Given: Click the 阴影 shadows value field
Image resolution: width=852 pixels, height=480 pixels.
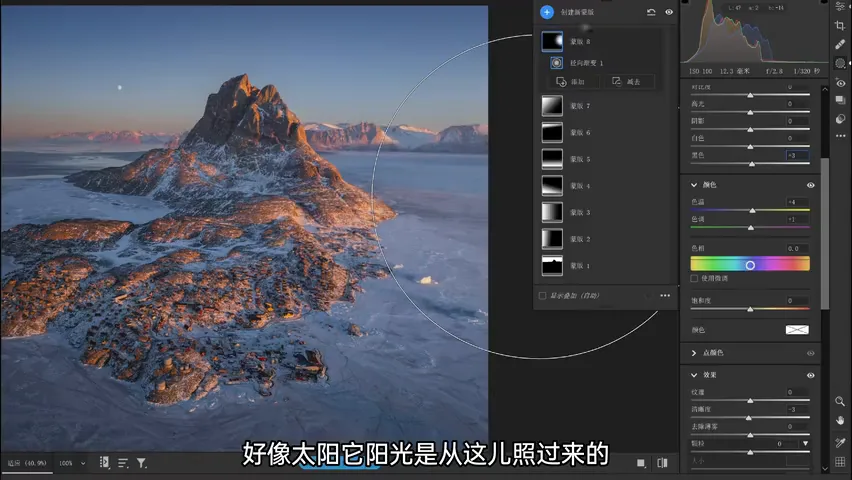Looking at the screenshot, I should 798,121.
